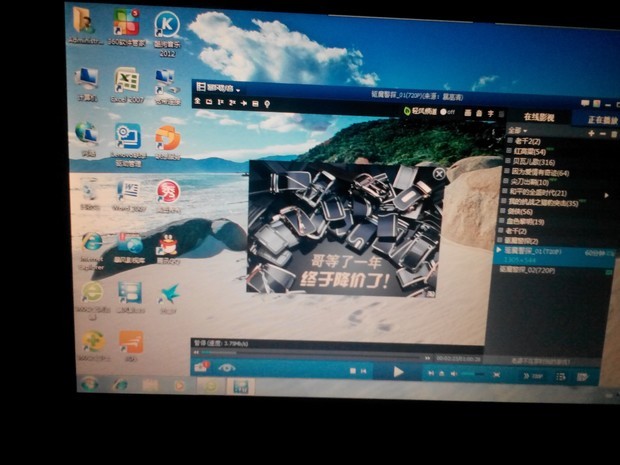The image size is (620, 465).
Task: Close the belt buckle advertisement popup
Action: (438, 174)
